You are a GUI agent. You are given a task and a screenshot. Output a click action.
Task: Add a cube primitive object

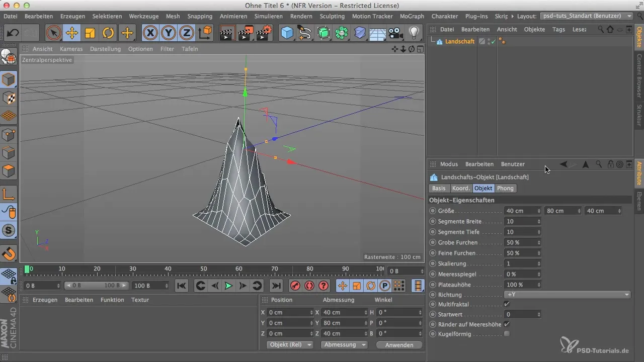tap(287, 33)
